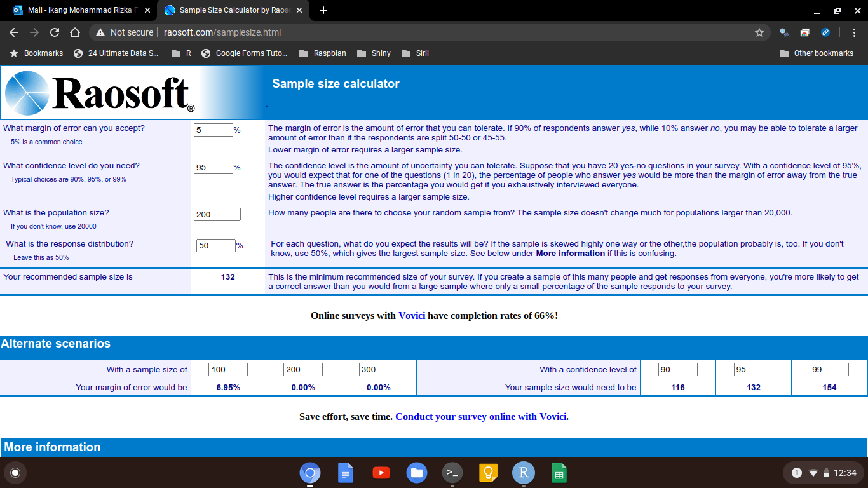Close the Mail tab

(x=147, y=10)
